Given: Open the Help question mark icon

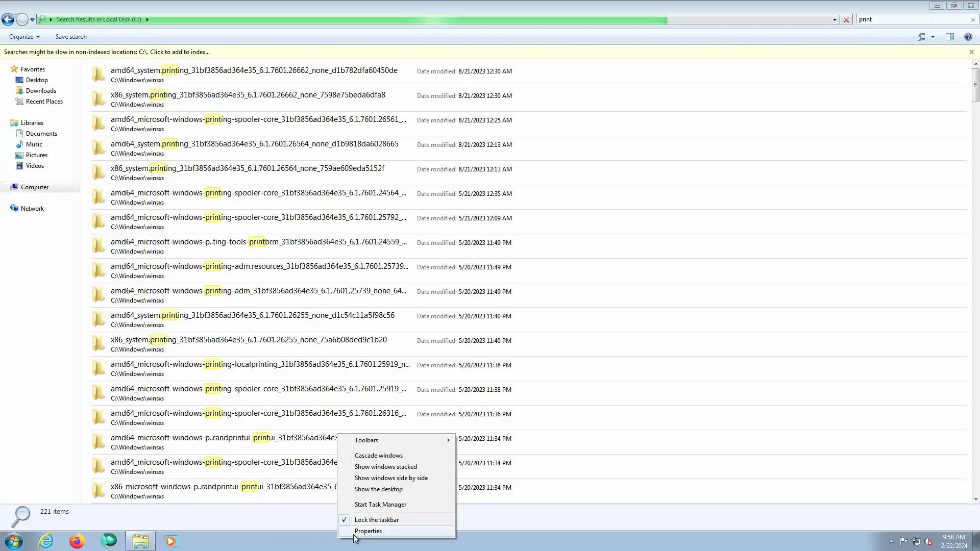Looking at the screenshot, I should [x=968, y=37].
